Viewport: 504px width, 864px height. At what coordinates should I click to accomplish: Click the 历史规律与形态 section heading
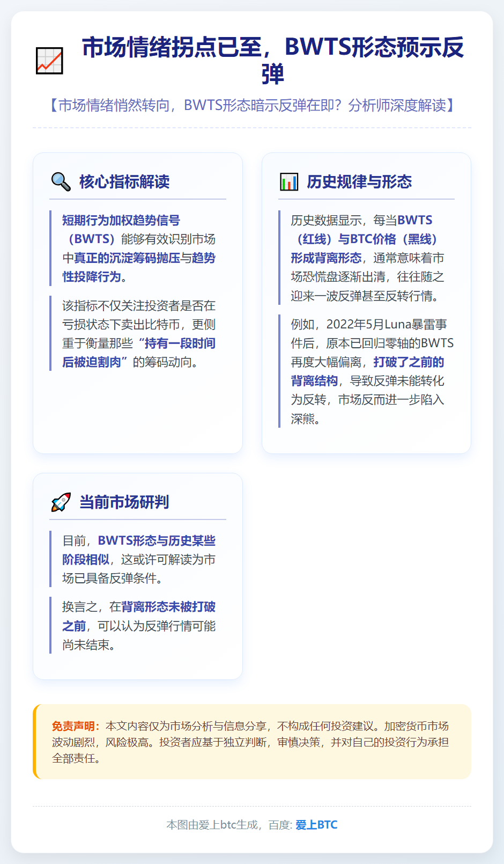[359, 182]
